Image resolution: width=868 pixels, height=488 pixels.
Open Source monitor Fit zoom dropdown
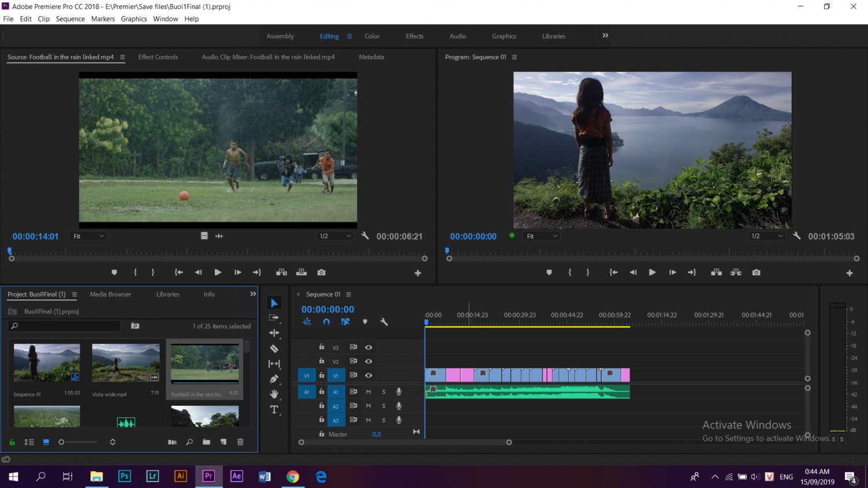click(x=89, y=236)
